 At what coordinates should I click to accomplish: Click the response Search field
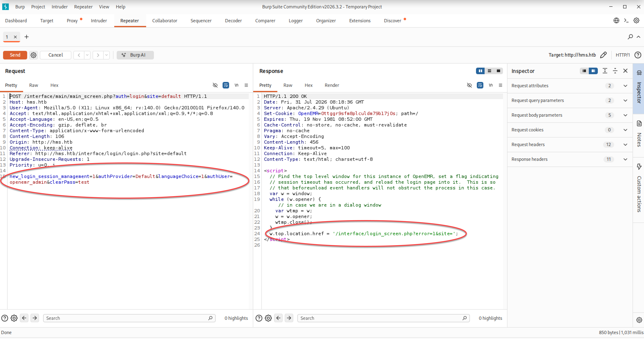(x=383, y=318)
